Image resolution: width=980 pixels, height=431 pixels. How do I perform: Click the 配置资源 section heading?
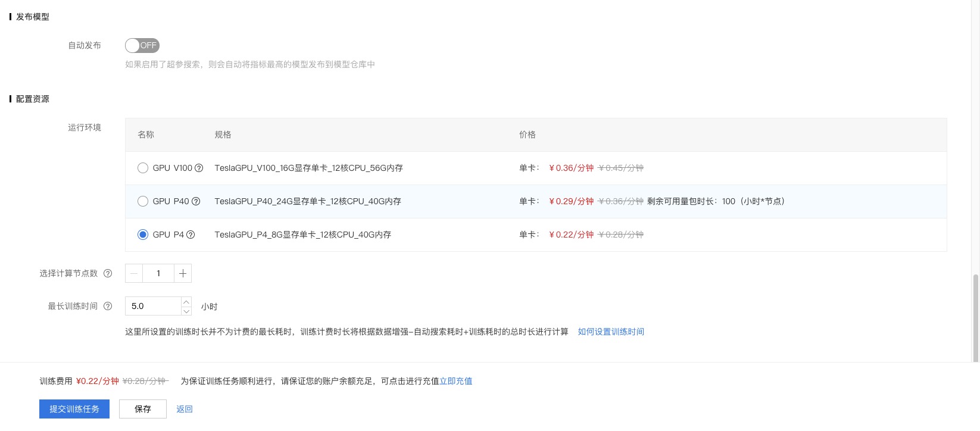click(x=33, y=99)
